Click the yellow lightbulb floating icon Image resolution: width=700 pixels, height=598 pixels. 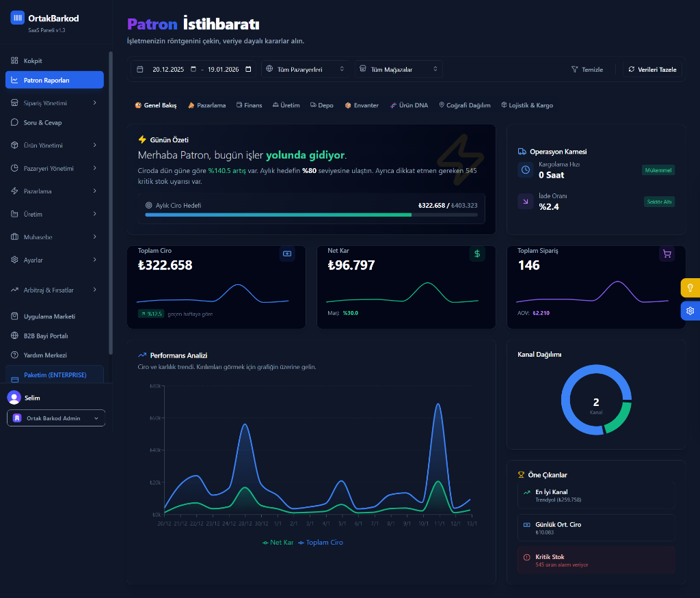690,288
